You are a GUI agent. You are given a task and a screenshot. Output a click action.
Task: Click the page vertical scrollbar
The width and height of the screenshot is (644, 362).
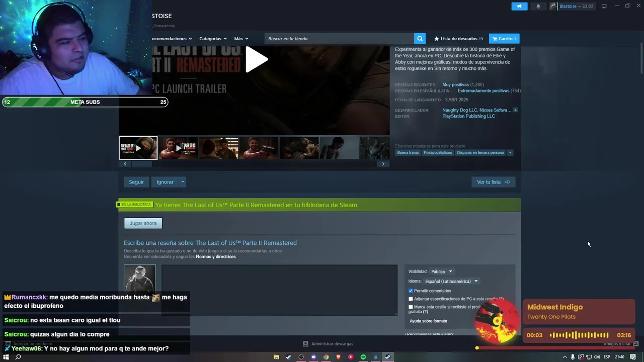click(641, 58)
